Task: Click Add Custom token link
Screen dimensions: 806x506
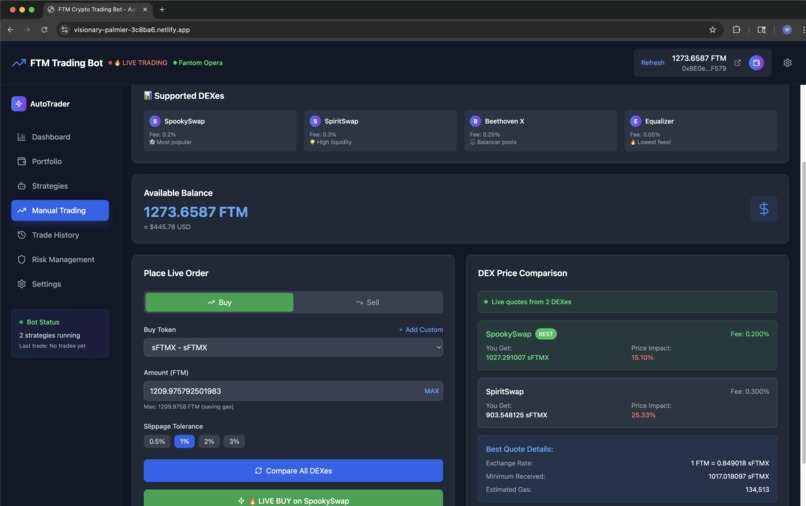Action: tap(420, 330)
